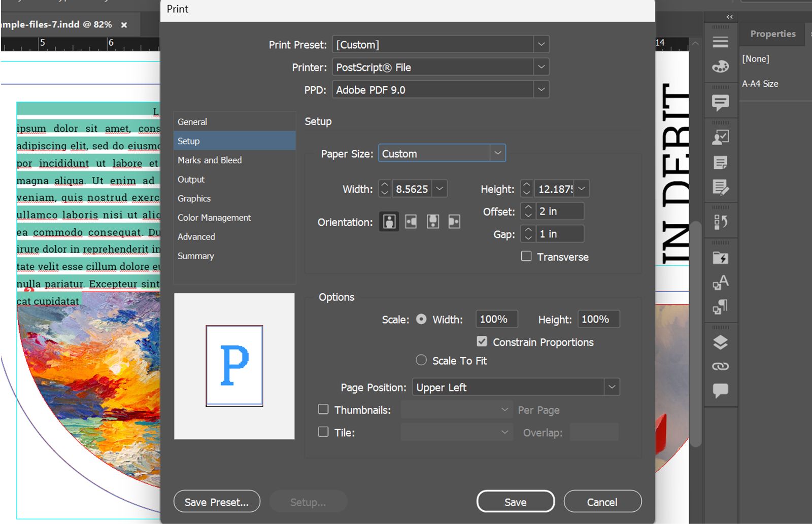Open the Thumbnails Per Page dropdown
The width and height of the screenshot is (812, 524).
click(x=457, y=409)
